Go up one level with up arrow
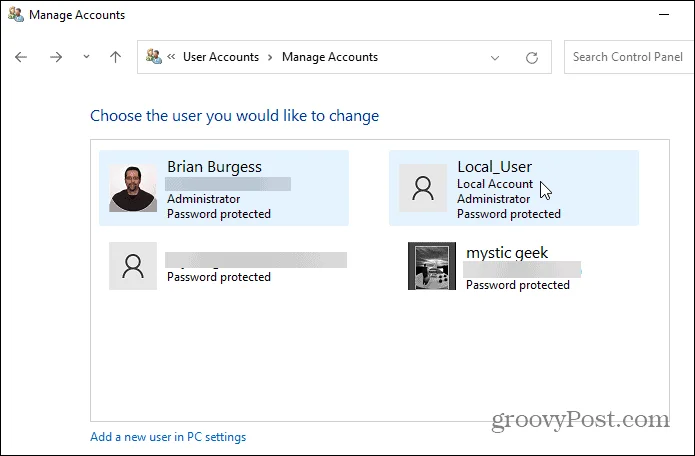The width and height of the screenshot is (695, 456). tap(115, 57)
